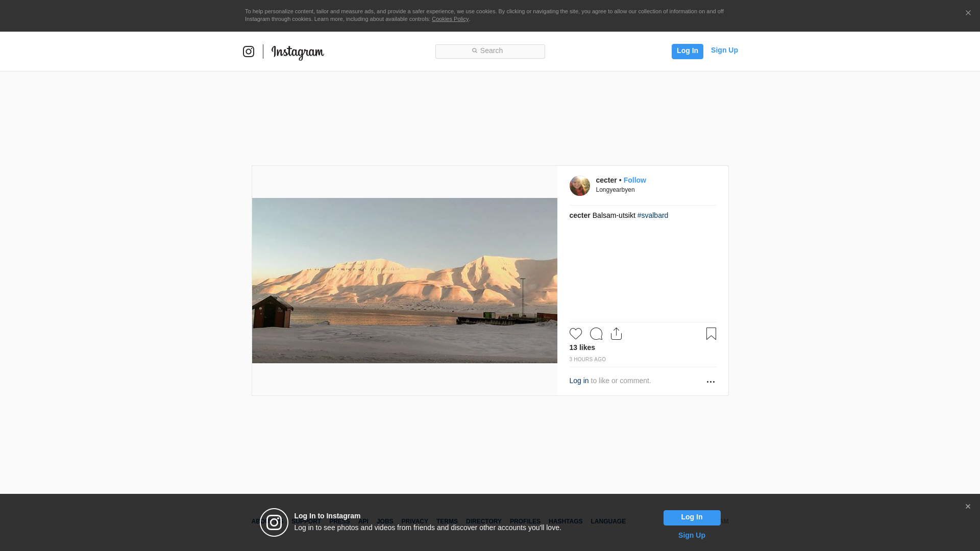The height and width of the screenshot is (551, 980).
Task: Open the PRIVACY footer link
Action: pos(414,521)
